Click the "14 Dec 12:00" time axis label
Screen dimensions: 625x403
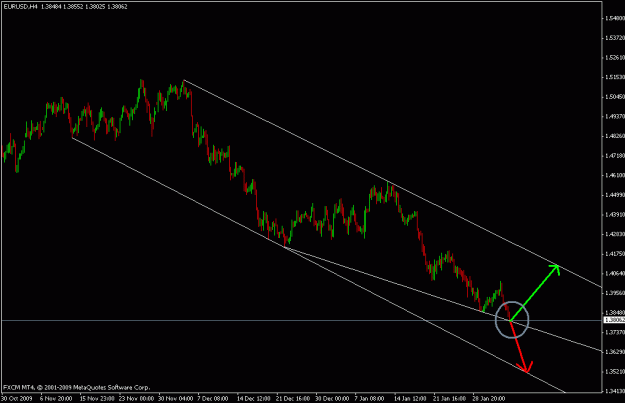coord(254,398)
